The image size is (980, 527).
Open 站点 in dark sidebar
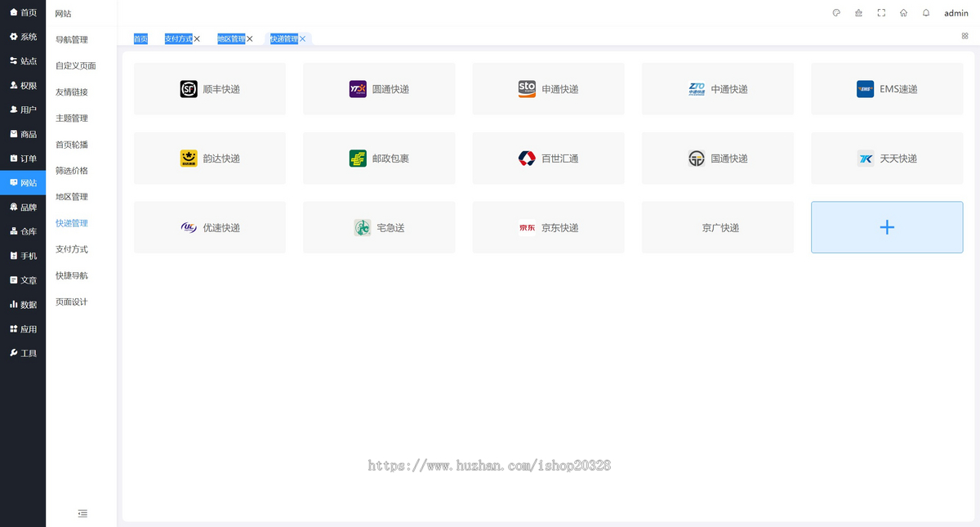tap(23, 60)
